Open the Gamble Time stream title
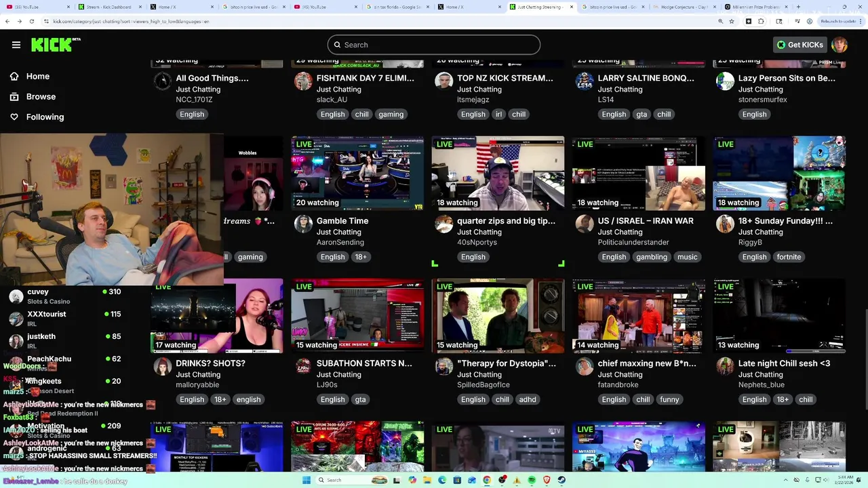 click(342, 221)
